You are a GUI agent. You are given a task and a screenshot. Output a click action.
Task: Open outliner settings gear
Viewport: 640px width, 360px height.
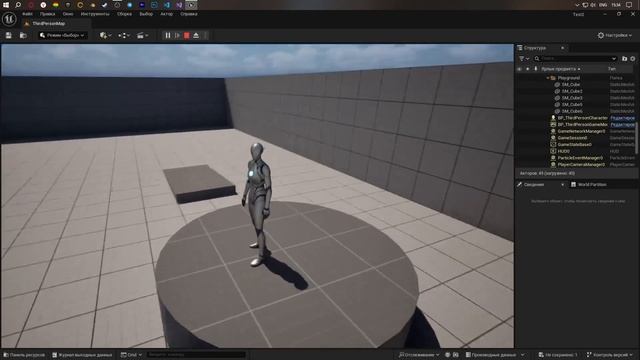(x=633, y=59)
